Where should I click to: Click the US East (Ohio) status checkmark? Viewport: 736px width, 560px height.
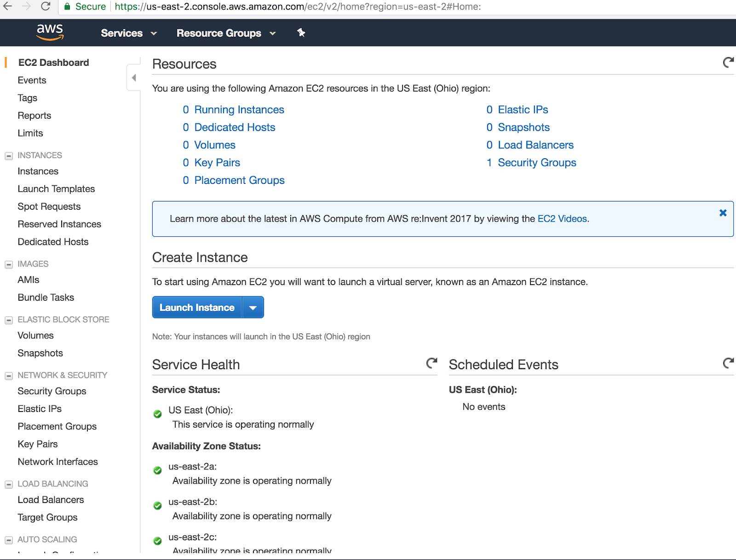pyautogui.click(x=157, y=414)
